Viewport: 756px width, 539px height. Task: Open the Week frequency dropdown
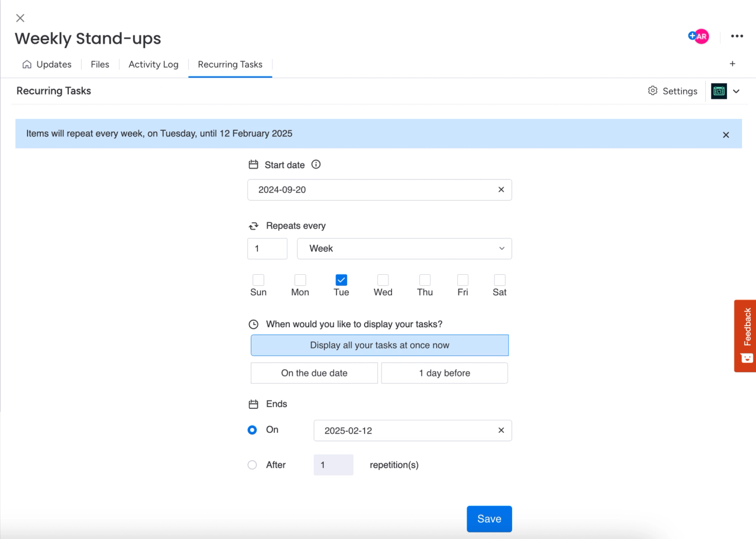(x=404, y=249)
